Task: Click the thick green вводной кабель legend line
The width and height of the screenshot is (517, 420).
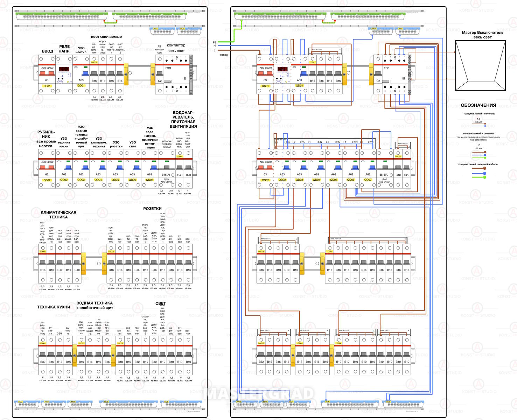Action: [479, 177]
